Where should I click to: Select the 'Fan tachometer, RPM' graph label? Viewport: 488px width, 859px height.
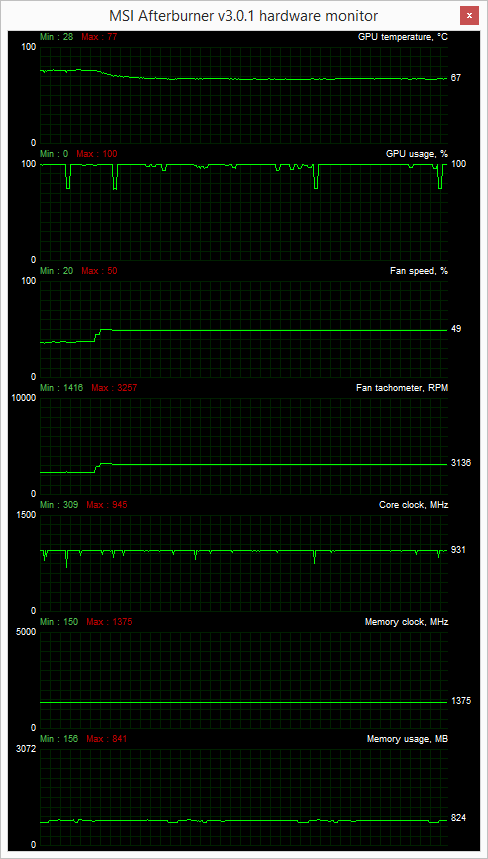(402, 388)
